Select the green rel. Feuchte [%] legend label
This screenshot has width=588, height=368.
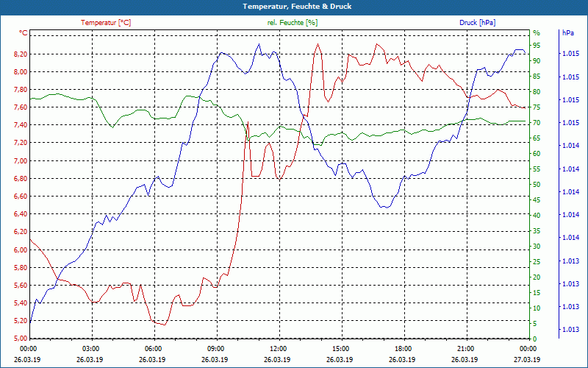click(x=292, y=23)
